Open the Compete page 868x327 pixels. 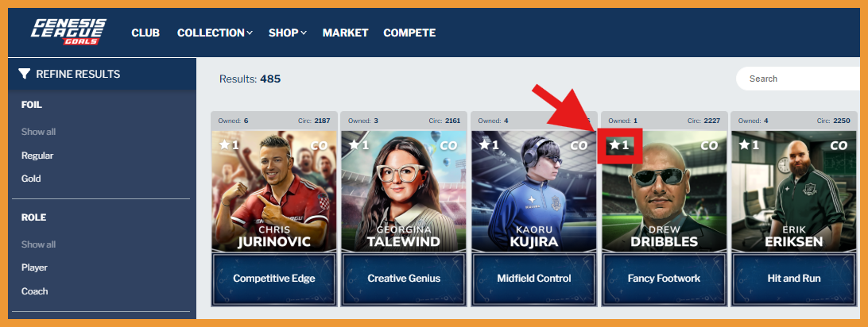point(409,33)
